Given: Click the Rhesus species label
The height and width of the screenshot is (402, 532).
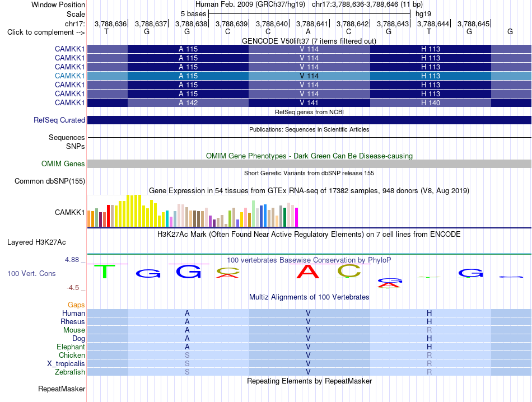Looking at the screenshot, I should point(73,321).
